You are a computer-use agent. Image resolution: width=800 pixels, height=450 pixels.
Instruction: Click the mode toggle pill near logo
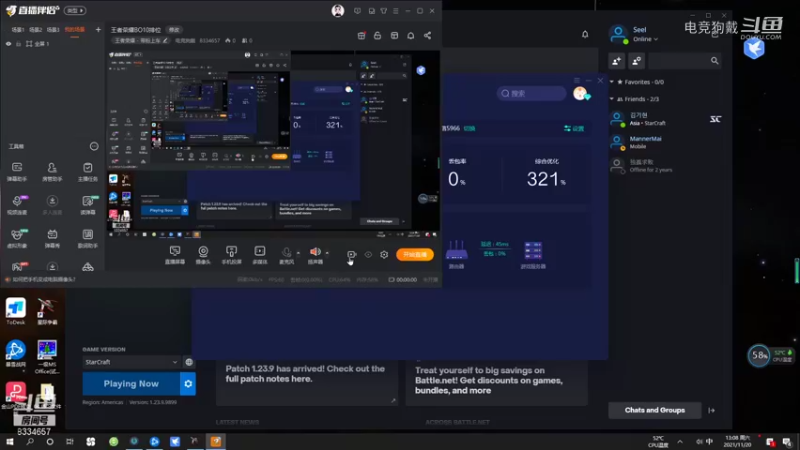pyautogui.click(x=75, y=10)
